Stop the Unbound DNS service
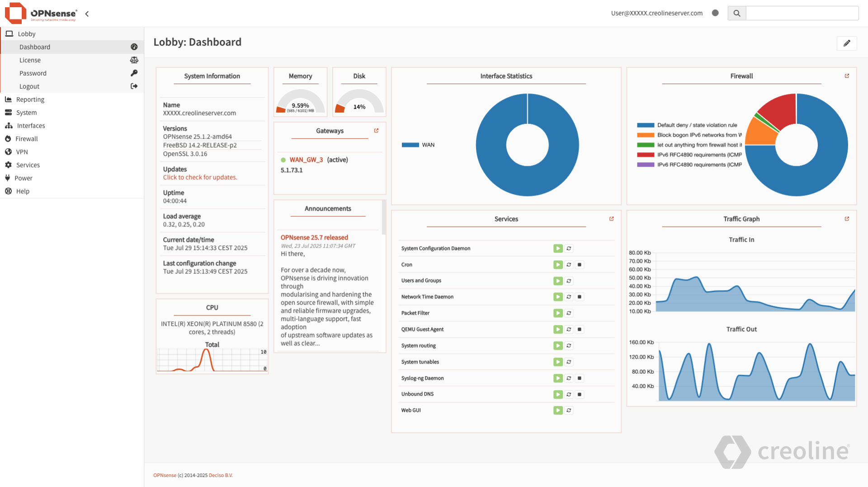This screenshot has height=487, width=868. point(580,394)
